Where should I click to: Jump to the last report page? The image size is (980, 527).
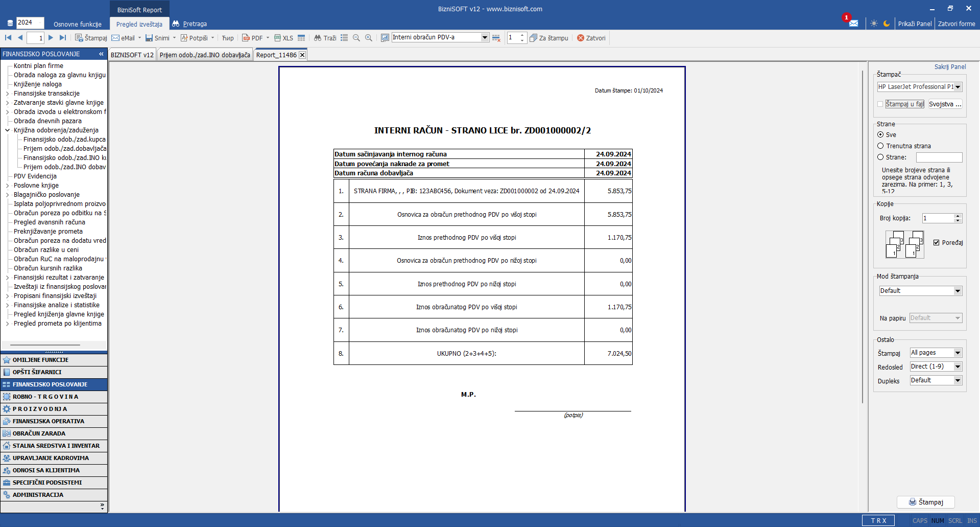(63, 38)
